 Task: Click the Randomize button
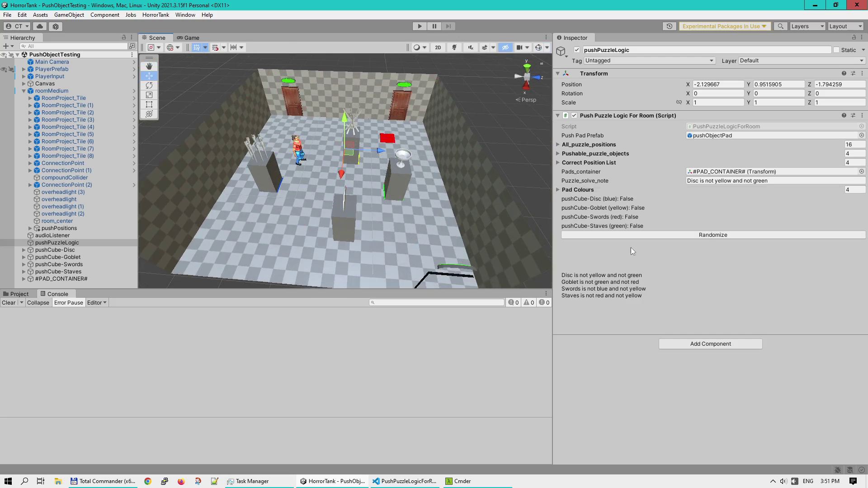[712, 235]
